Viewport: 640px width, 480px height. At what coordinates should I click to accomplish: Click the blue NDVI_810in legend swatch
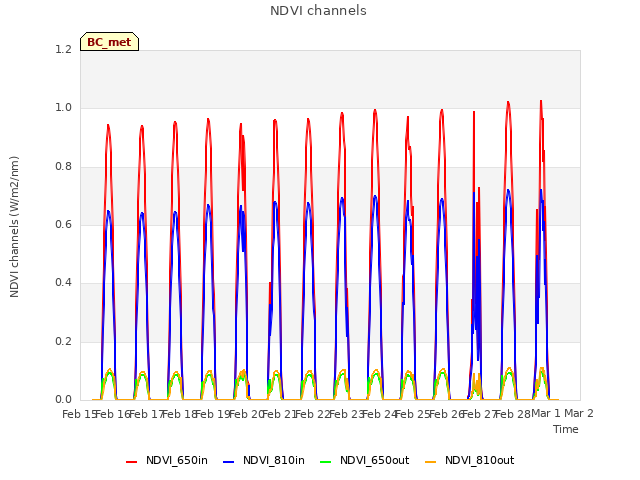pos(229,462)
